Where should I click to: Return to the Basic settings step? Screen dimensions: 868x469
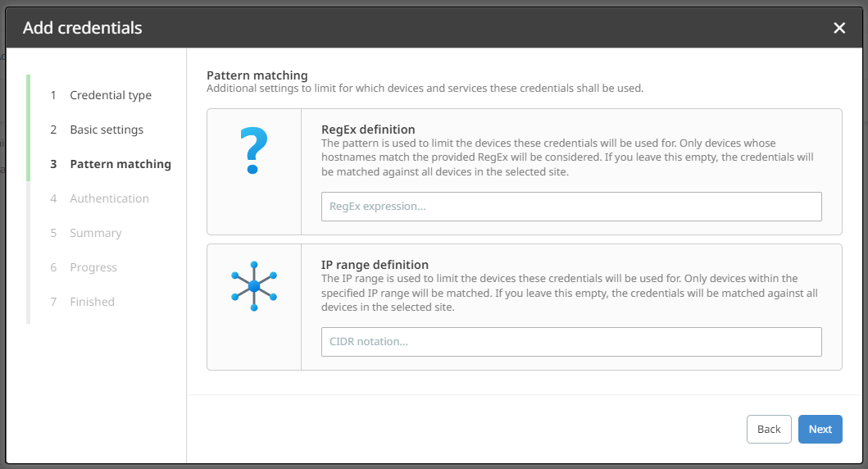[x=107, y=130]
